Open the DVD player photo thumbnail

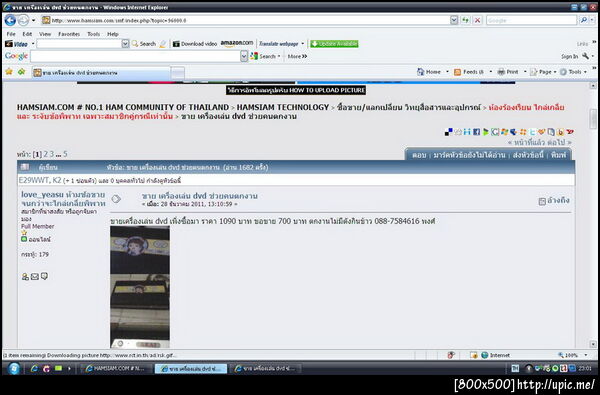pos(140,287)
